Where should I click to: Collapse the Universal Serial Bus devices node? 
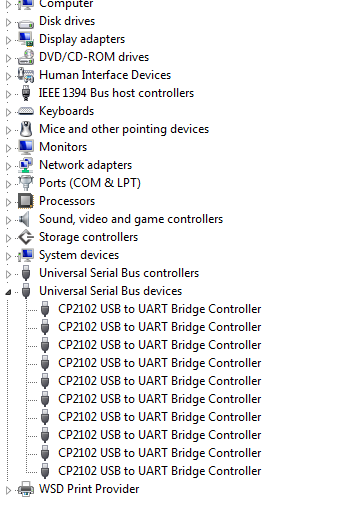click(8, 292)
